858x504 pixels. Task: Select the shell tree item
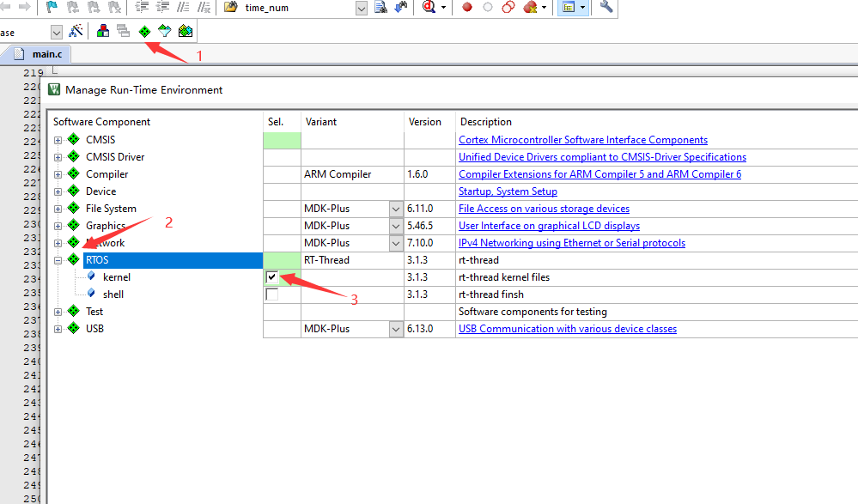(113, 295)
